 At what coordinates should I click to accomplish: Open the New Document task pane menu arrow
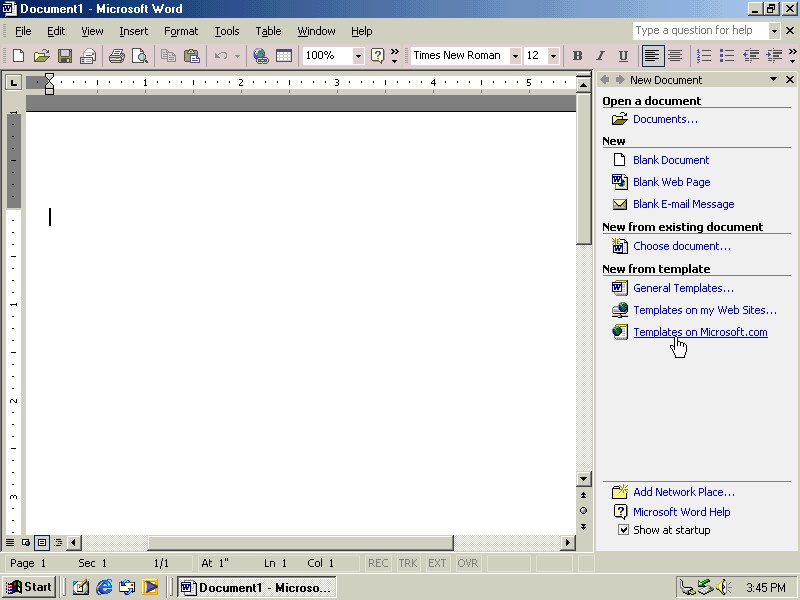pyautogui.click(x=773, y=79)
